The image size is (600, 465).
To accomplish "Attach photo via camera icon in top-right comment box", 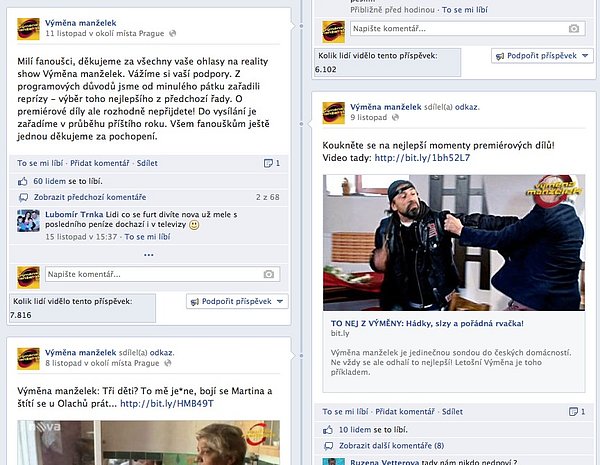I will click(574, 29).
